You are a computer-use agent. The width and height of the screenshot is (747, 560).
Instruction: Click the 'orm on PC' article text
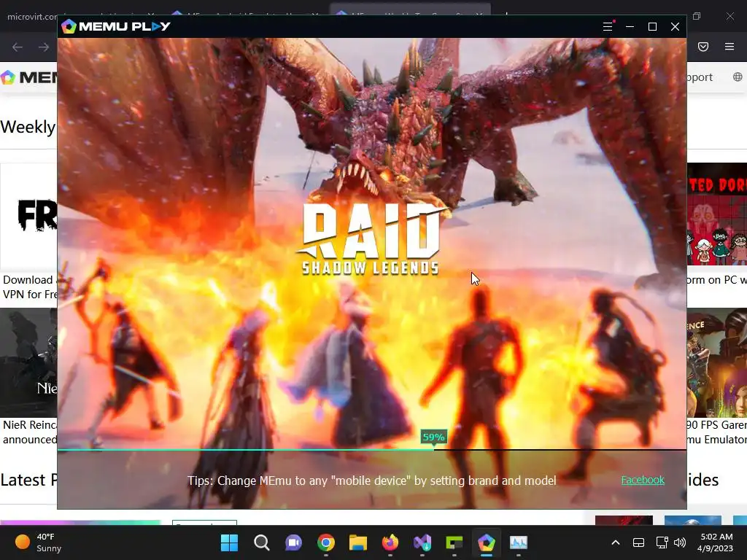click(716, 280)
